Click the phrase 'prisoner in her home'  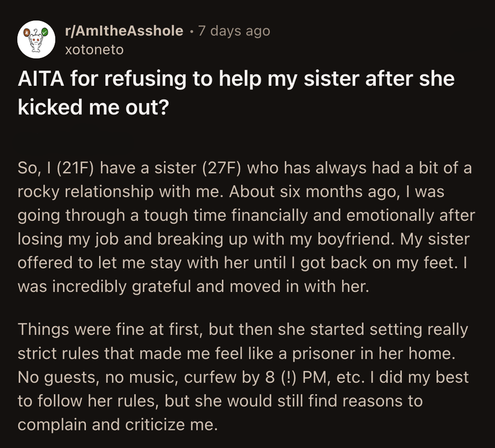pos(365,353)
